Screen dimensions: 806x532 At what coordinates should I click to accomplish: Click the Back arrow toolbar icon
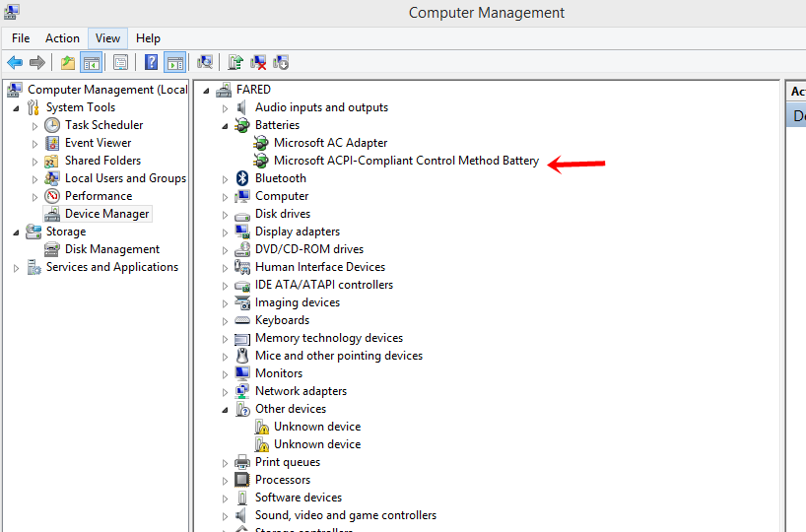pyautogui.click(x=15, y=63)
